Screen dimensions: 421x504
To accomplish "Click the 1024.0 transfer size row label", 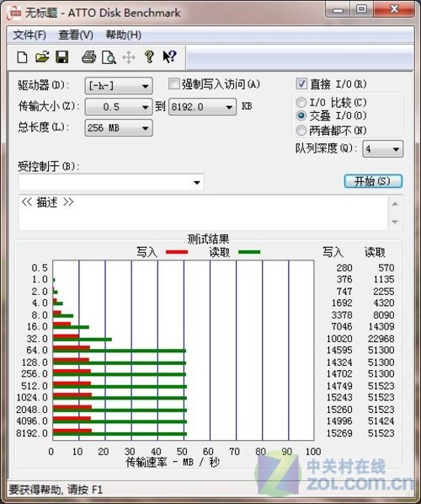I will point(32,397).
